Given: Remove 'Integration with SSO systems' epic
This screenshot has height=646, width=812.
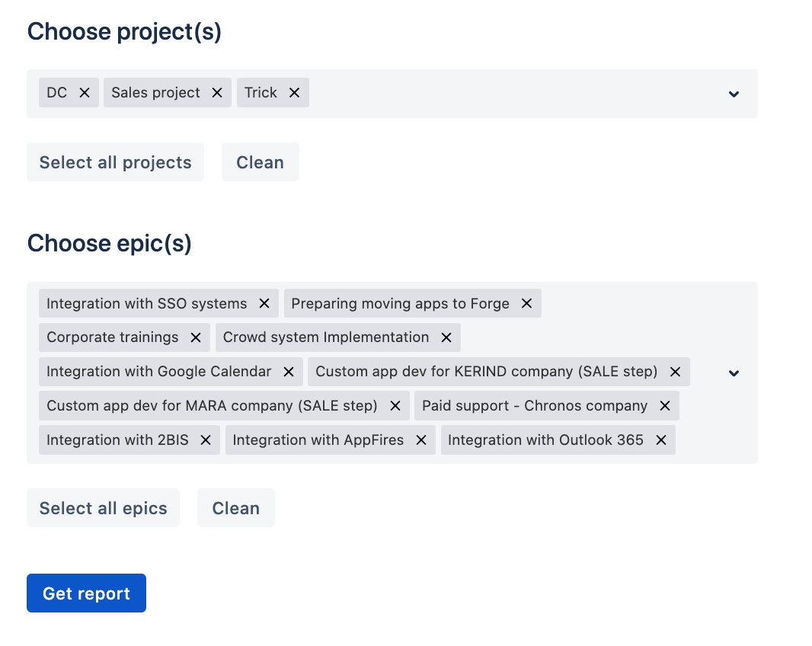Looking at the screenshot, I should 264,303.
